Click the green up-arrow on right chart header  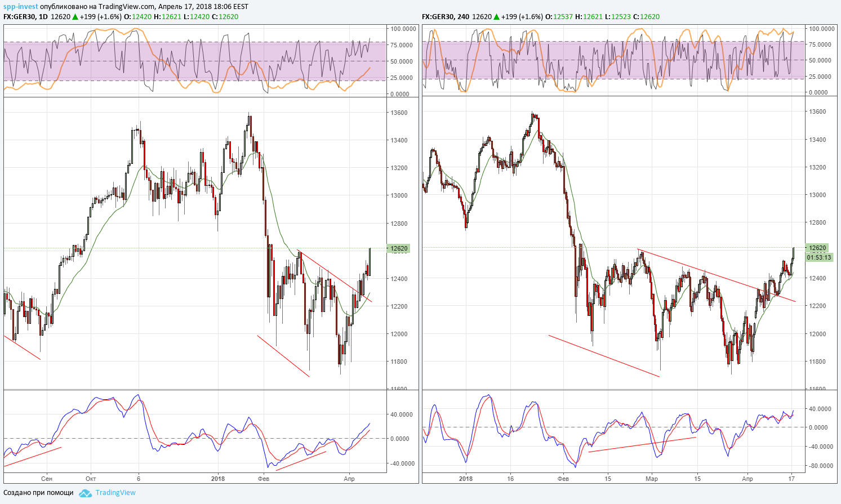click(x=496, y=17)
